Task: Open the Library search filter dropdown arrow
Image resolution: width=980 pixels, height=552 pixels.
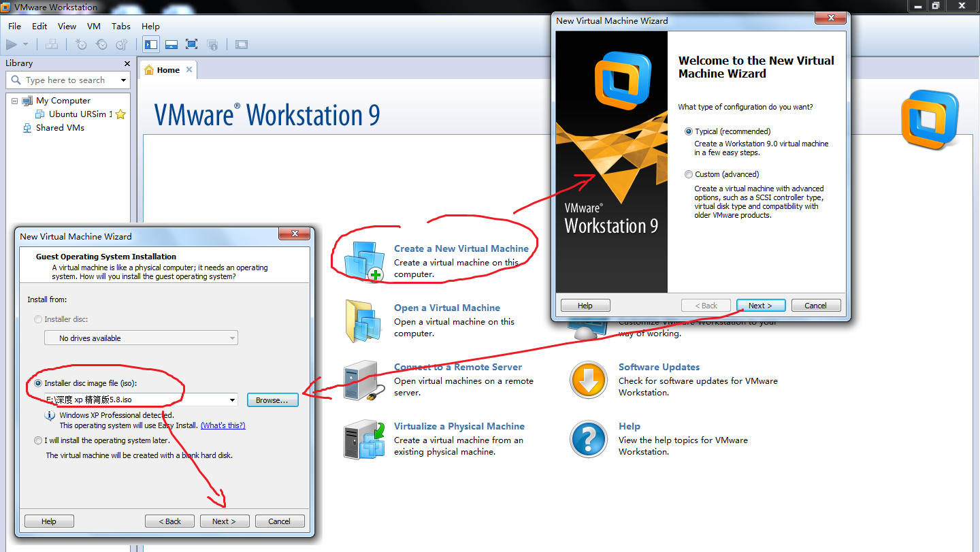Action: [x=123, y=80]
